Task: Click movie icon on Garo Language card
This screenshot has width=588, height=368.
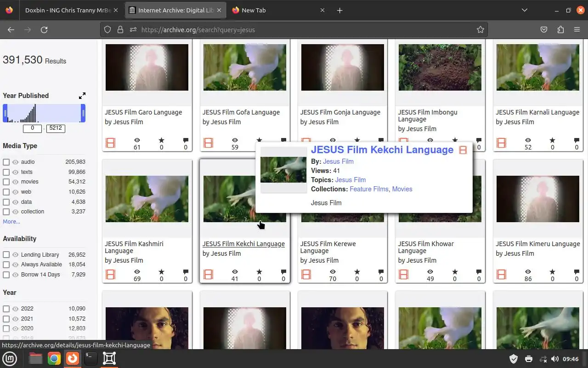Action: coord(110,143)
